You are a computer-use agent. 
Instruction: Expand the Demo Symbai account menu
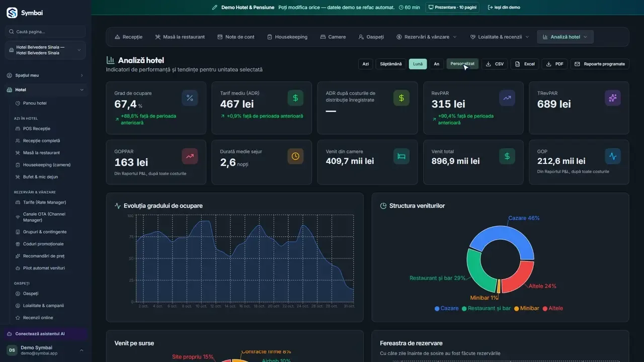(x=45, y=350)
